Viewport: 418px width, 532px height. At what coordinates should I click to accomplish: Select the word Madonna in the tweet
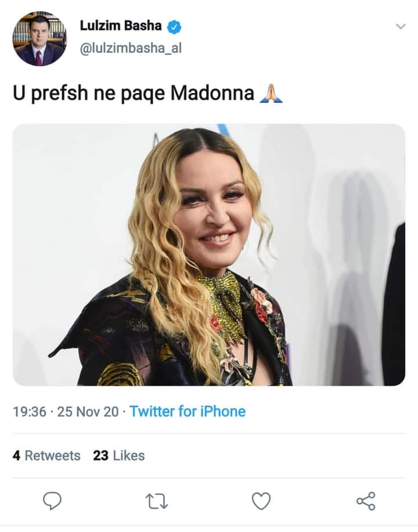tap(212, 93)
